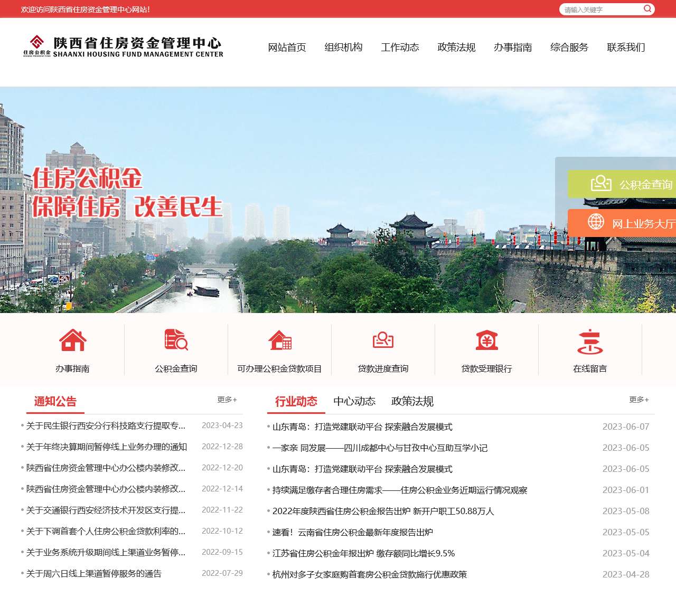Open notice 关于交通银行西安经济技术开发区支行提...

(x=106, y=510)
